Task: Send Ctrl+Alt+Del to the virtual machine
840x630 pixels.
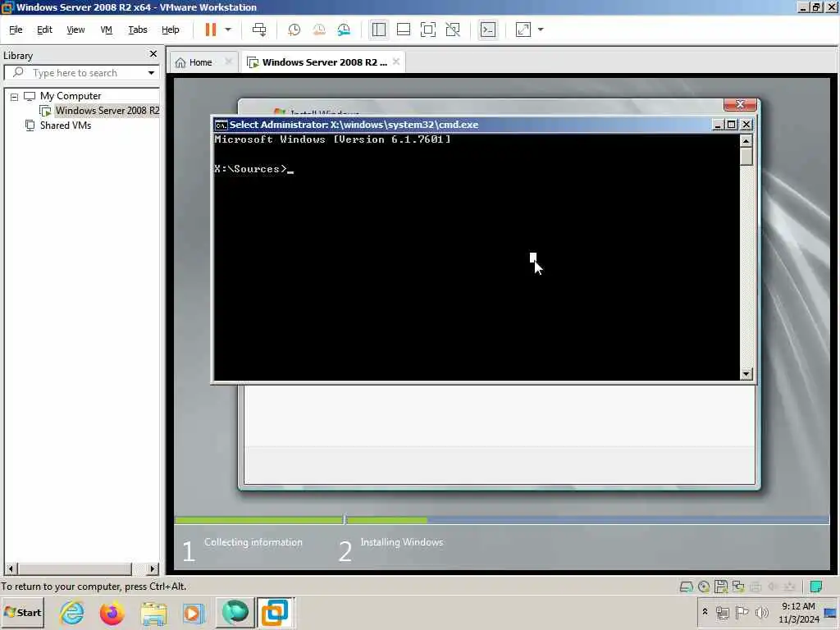Action: pos(259,30)
